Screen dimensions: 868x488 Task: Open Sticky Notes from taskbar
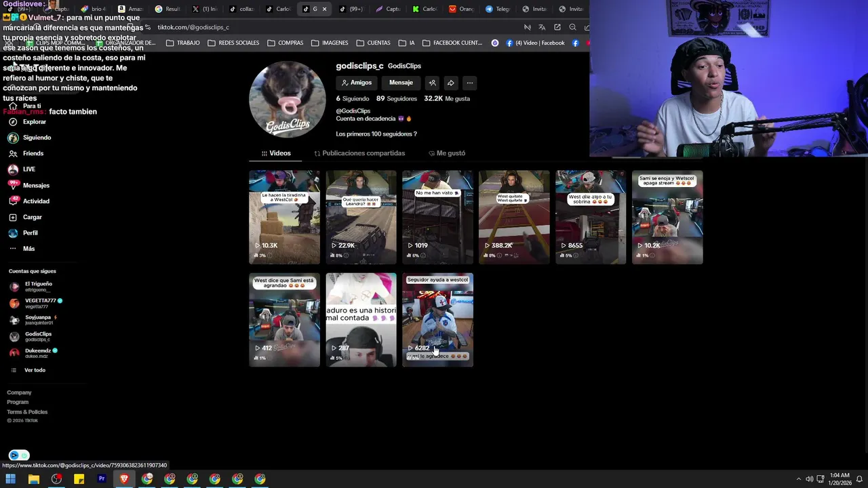(x=79, y=479)
